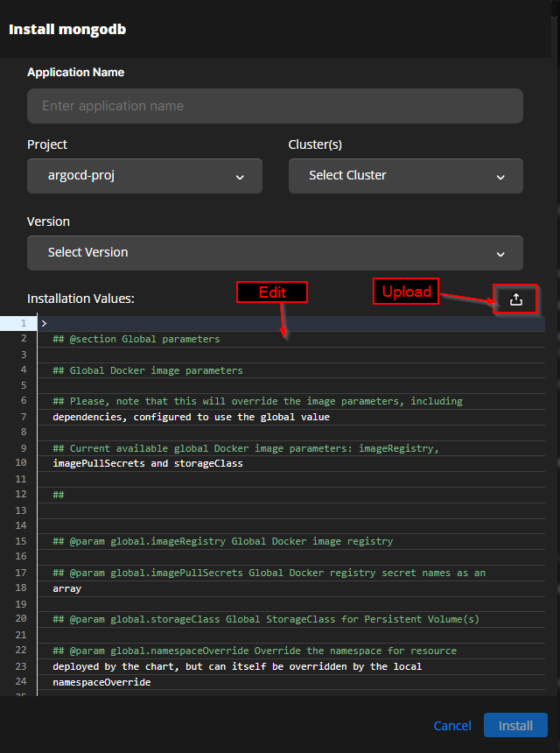This screenshot has width=560, height=753.
Task: Click the 'namespaceOverride' text on line 24
Action: [101, 682]
